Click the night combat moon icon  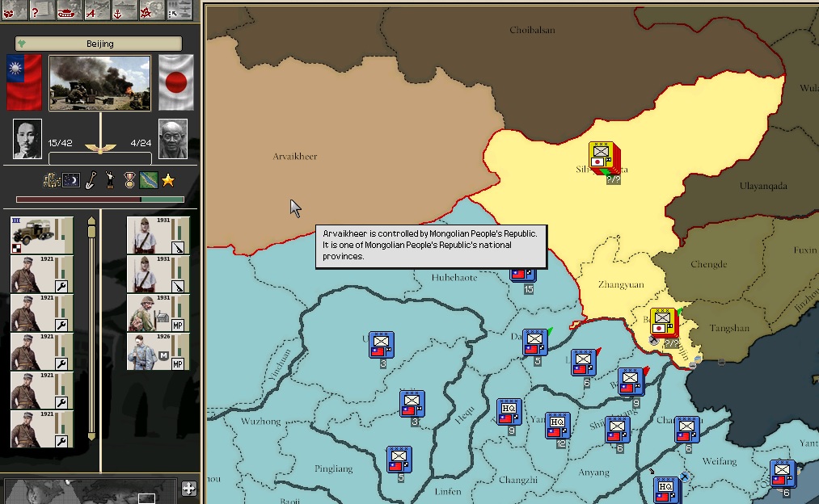[72, 181]
